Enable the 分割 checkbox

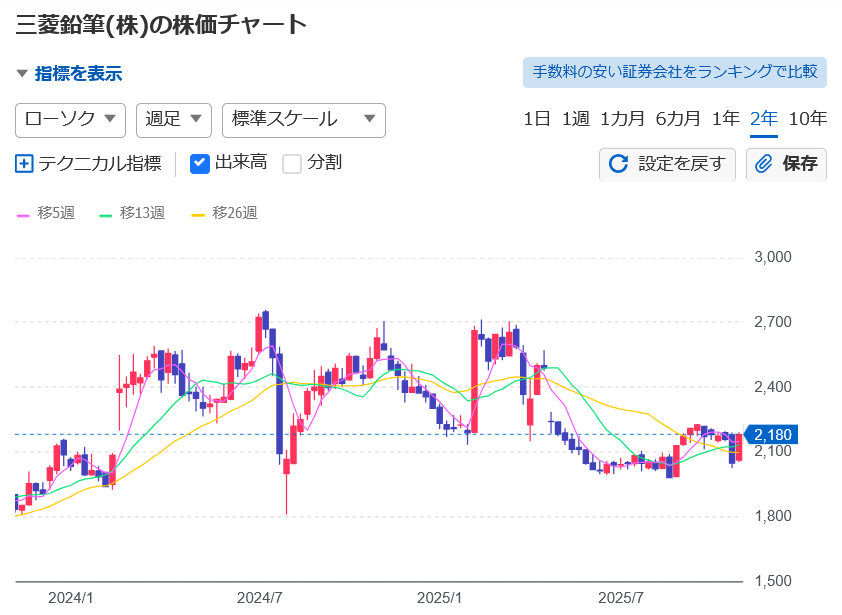292,163
